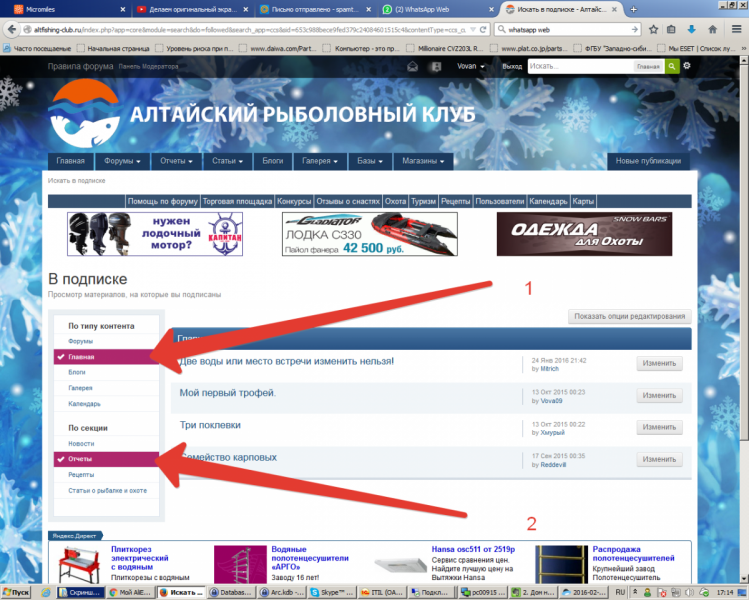
Task: Open Панель Модератора link
Action: coord(148,66)
